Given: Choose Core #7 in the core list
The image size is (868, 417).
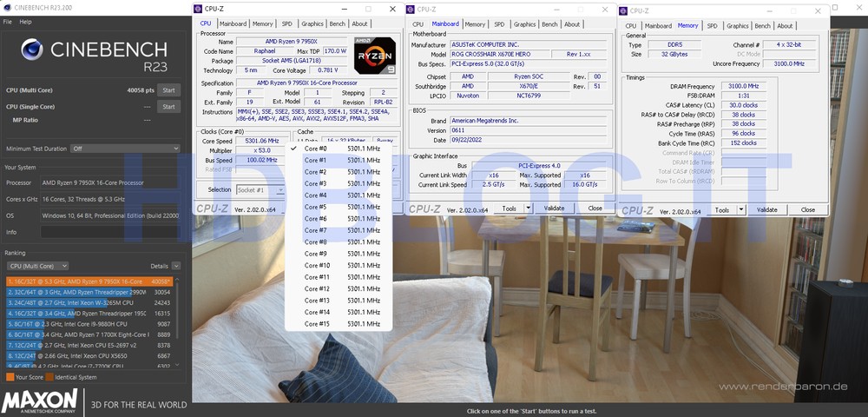Looking at the screenshot, I should (339, 230).
